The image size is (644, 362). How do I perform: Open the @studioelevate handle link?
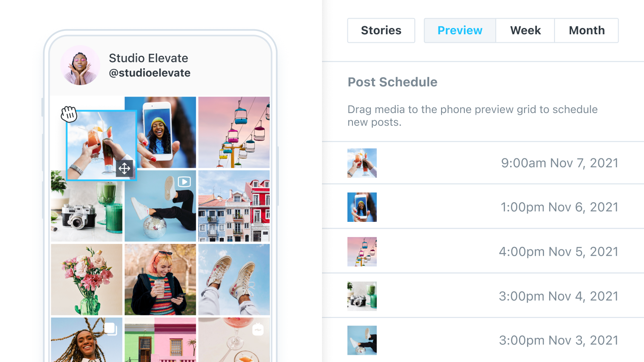tap(150, 73)
